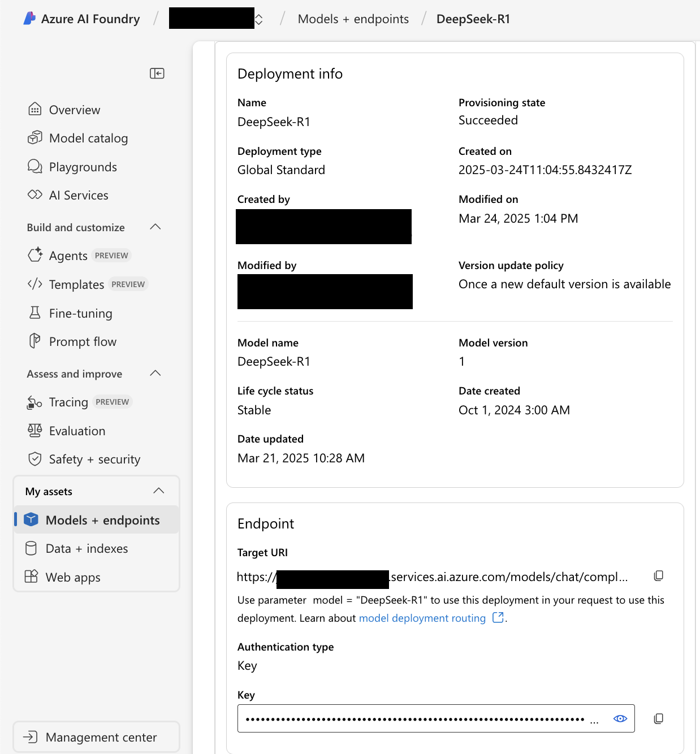Click external link icon after model deployment routing

click(498, 618)
